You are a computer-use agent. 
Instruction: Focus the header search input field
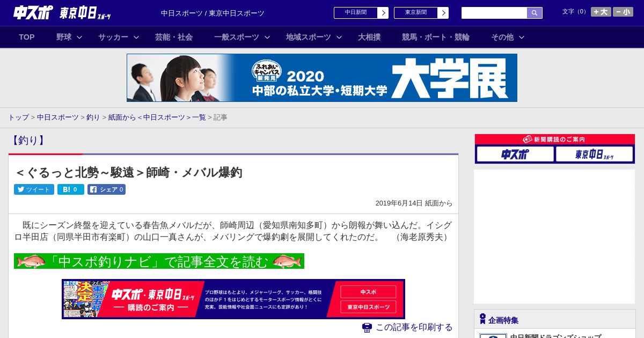pyautogui.click(x=494, y=13)
